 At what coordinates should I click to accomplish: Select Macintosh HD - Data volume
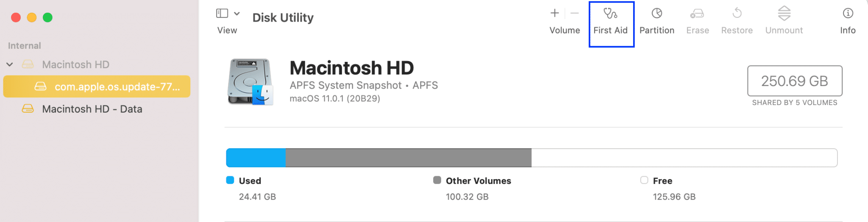point(92,109)
